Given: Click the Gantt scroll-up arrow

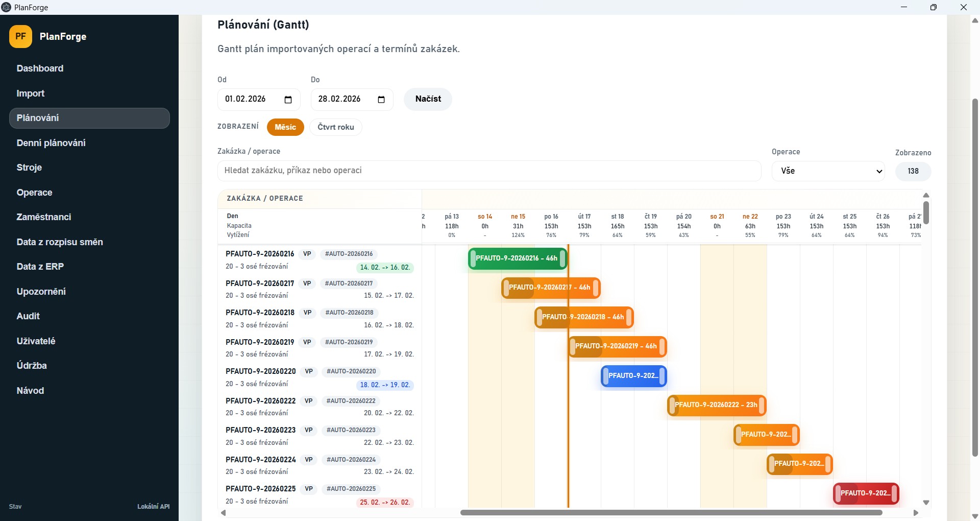Looking at the screenshot, I should tap(926, 196).
